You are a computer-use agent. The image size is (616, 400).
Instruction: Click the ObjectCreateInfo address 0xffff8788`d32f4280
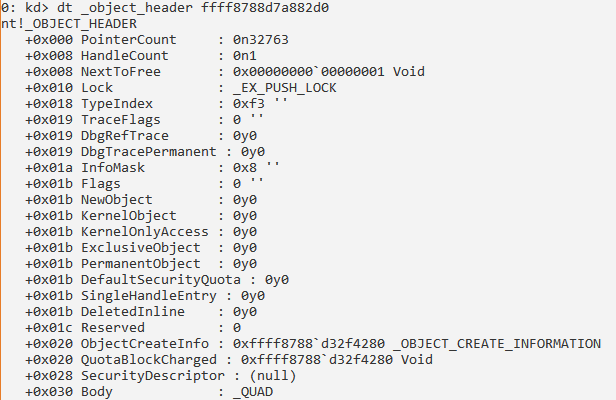pos(309,344)
